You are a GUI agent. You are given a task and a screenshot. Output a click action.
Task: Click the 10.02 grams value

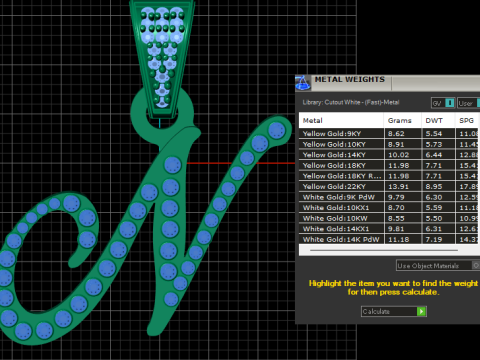(x=398, y=155)
